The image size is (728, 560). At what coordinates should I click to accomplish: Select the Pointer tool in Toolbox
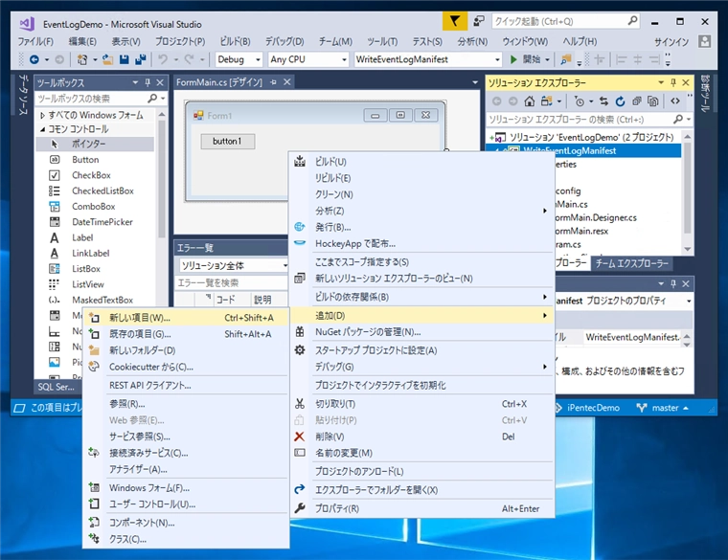[x=95, y=144]
